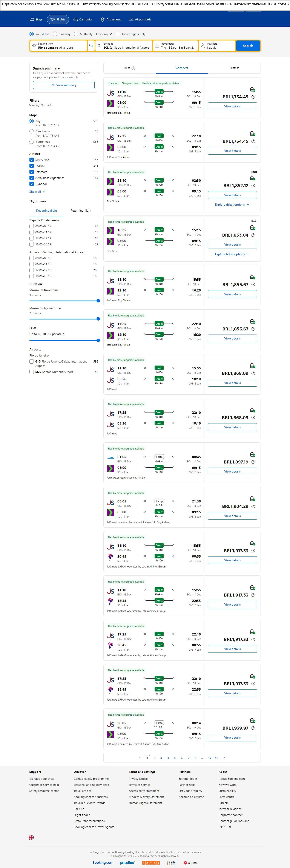This screenshot has width=290, height=868.
Task: Click the View summary button
Action: (64, 85)
